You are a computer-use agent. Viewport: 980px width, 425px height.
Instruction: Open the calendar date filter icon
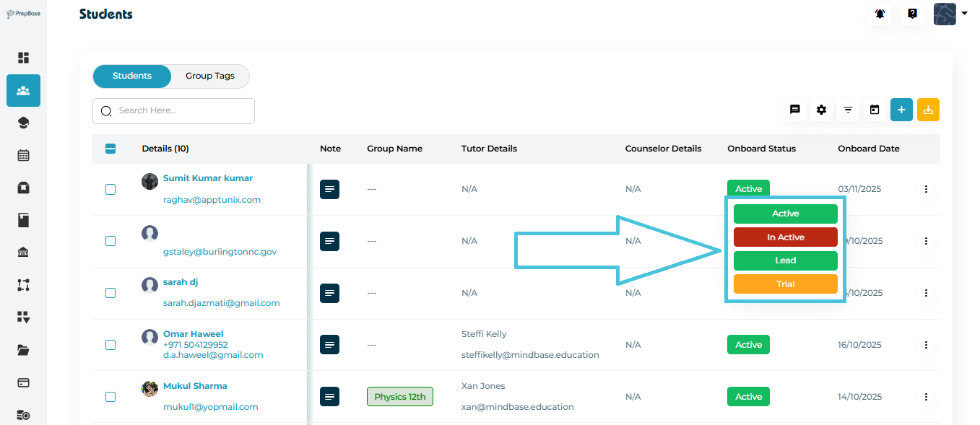pyautogui.click(x=875, y=110)
